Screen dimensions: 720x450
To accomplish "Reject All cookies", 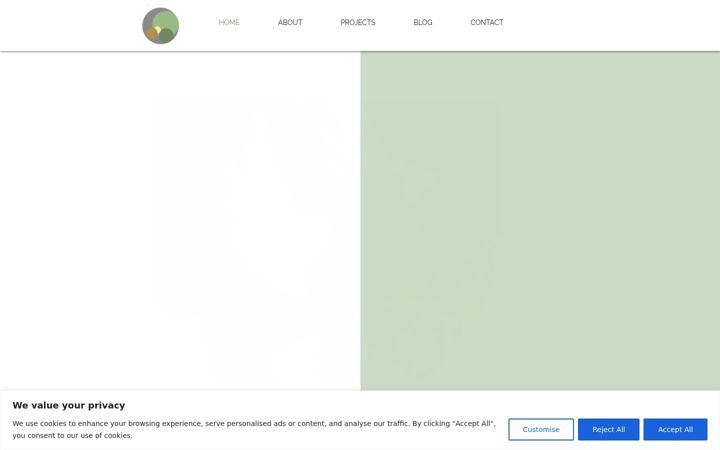I will tap(608, 429).
